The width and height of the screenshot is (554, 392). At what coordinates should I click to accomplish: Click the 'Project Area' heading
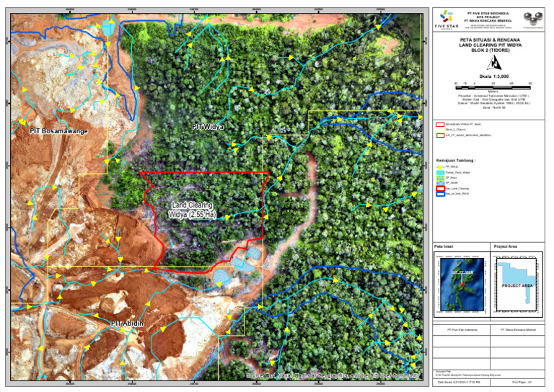coord(505,246)
